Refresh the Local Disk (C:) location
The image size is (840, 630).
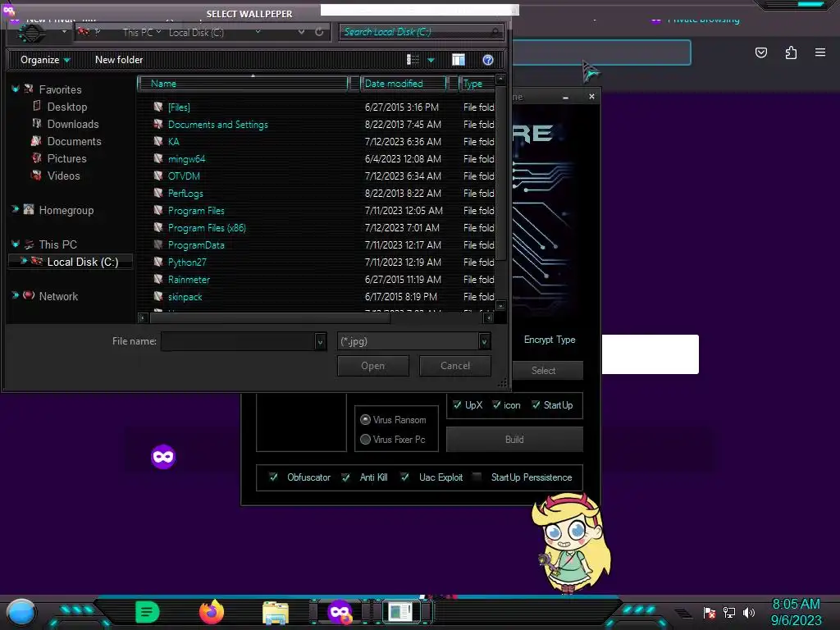click(x=319, y=32)
